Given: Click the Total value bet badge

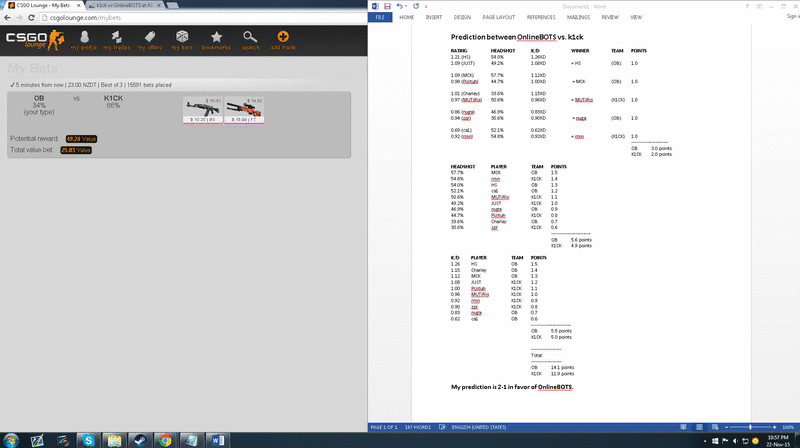Looking at the screenshot, I should tap(76, 150).
